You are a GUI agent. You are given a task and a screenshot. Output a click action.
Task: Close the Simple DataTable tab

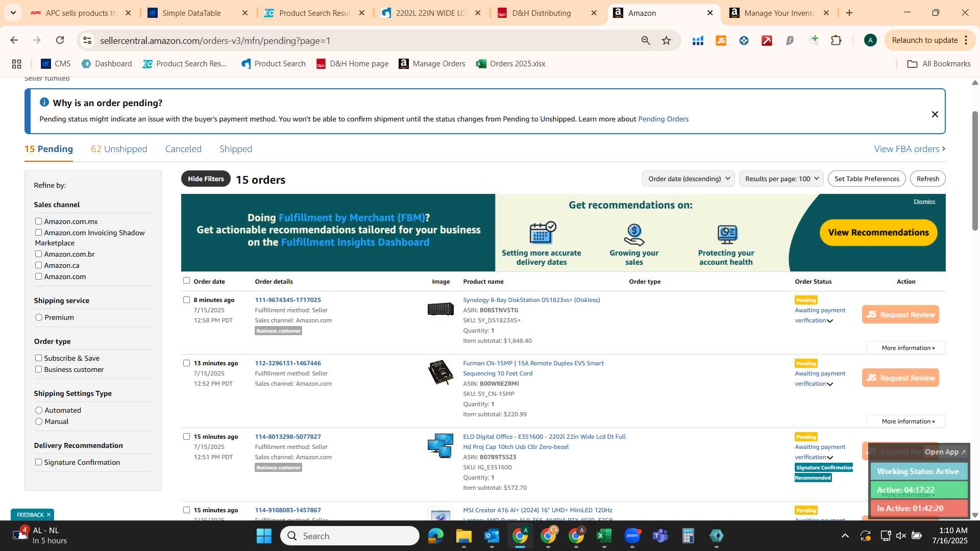pyautogui.click(x=245, y=13)
